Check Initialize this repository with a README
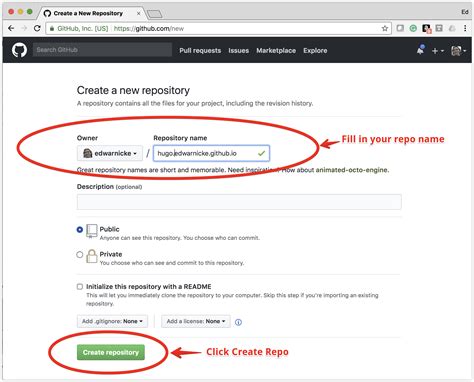Image resolution: width=474 pixels, height=382 pixels. (x=80, y=287)
